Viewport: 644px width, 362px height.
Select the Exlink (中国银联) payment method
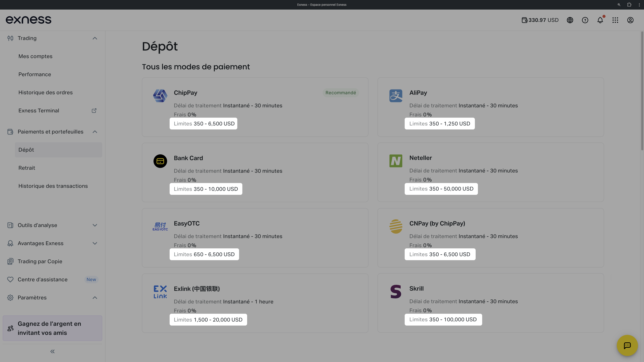pos(255,303)
